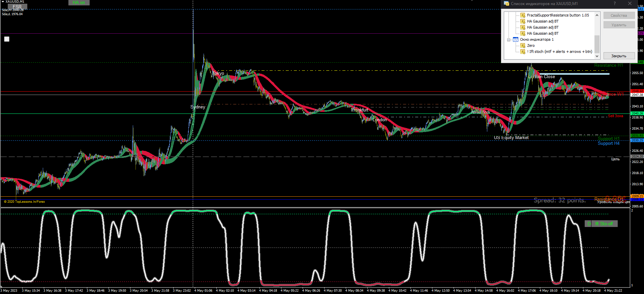
Task: Click the Свойства button
Action: pyautogui.click(x=619, y=15)
